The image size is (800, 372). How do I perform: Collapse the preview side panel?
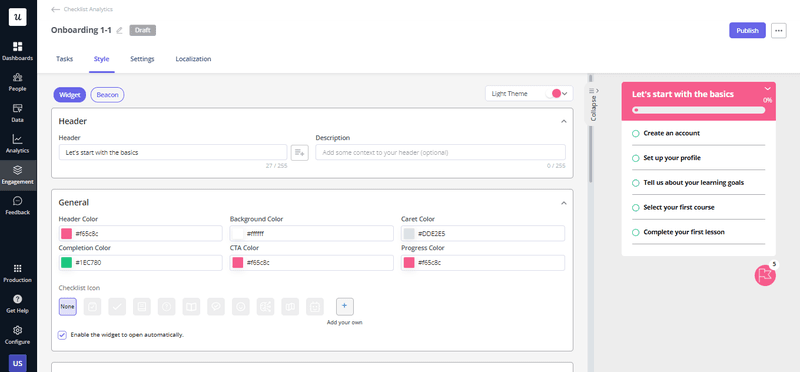point(594,104)
